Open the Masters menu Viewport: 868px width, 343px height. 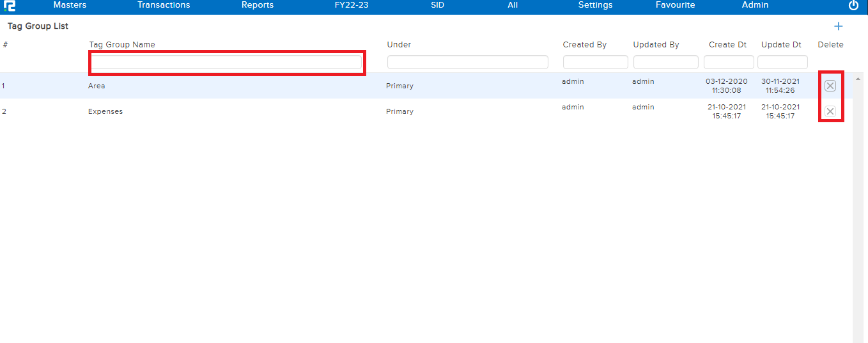[x=70, y=5]
